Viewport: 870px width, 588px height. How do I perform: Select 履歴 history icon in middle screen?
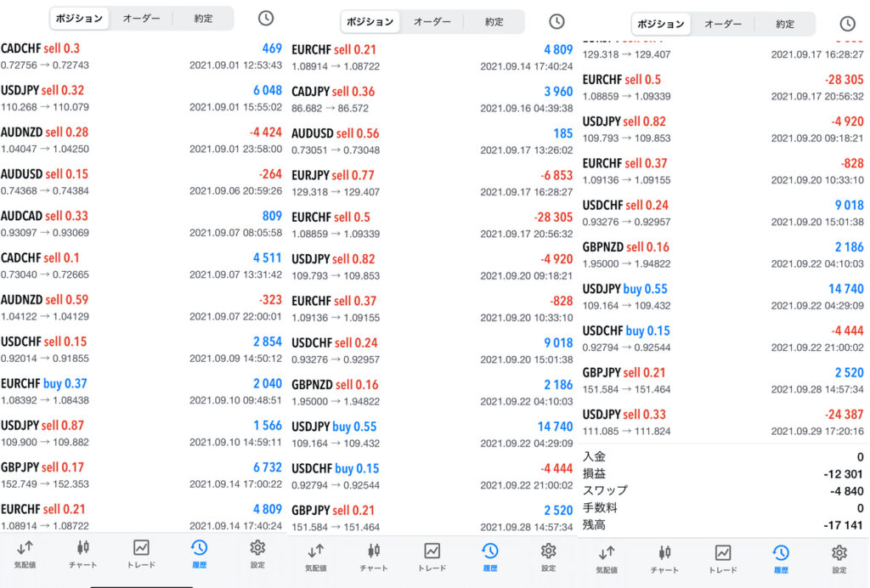pos(490,556)
